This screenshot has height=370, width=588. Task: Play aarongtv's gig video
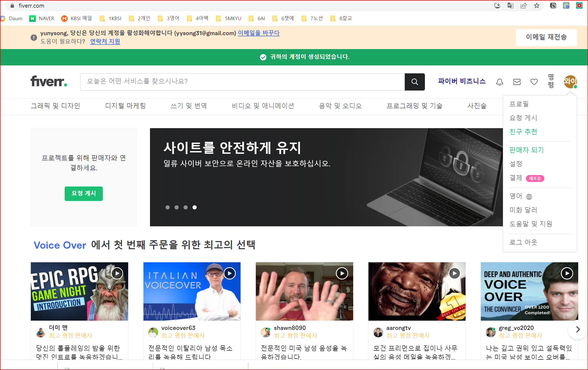click(x=454, y=273)
